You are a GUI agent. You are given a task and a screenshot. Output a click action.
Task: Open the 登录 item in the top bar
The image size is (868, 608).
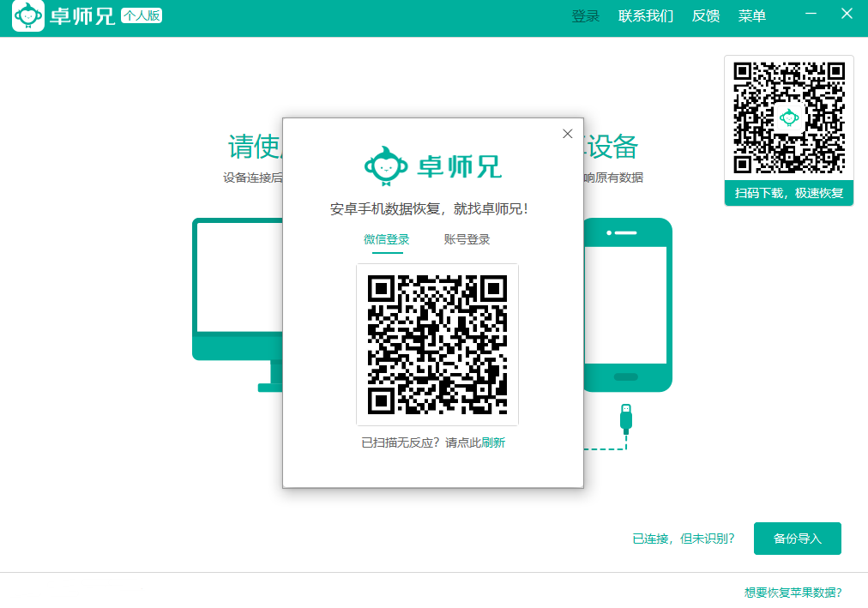(586, 16)
